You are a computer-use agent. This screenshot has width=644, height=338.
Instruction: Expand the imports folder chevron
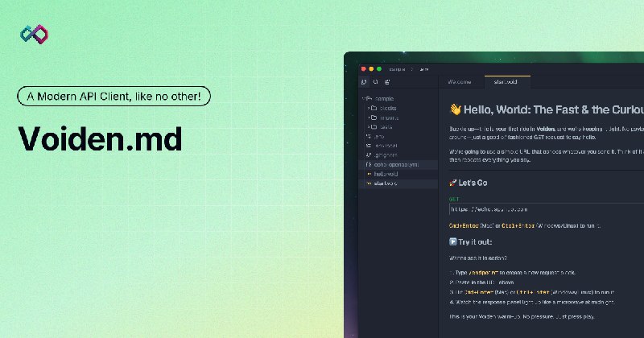pos(369,117)
